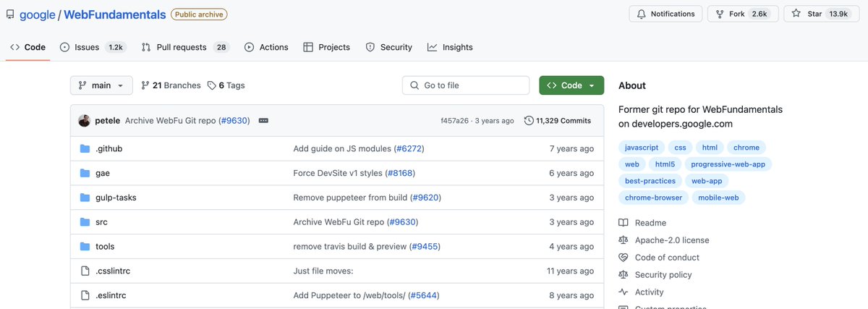Go to the Actions tab
Viewport: 868px width, 309px height.
266,47
